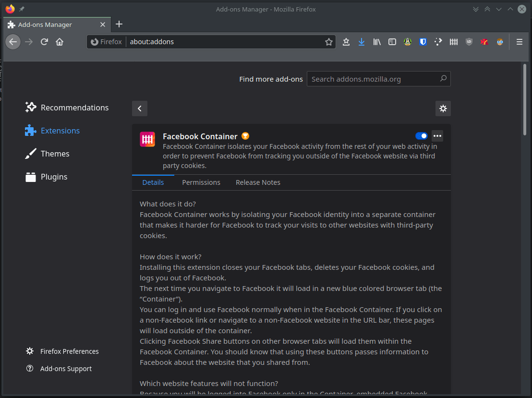The image size is (532, 398).
Task: Select the Add-ons Manager browser tab
Action: pos(57,24)
